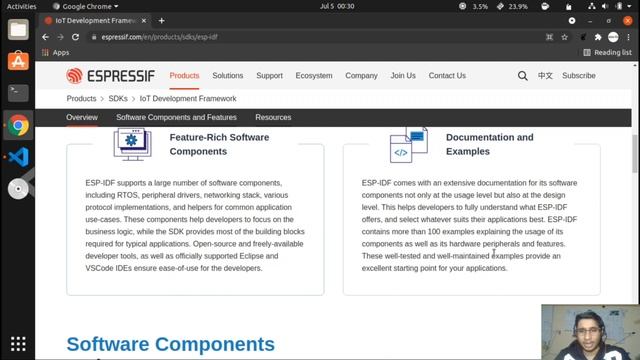Click the volume icon in the system tray
This screenshot has width=640, height=360.
click(x=605, y=6)
